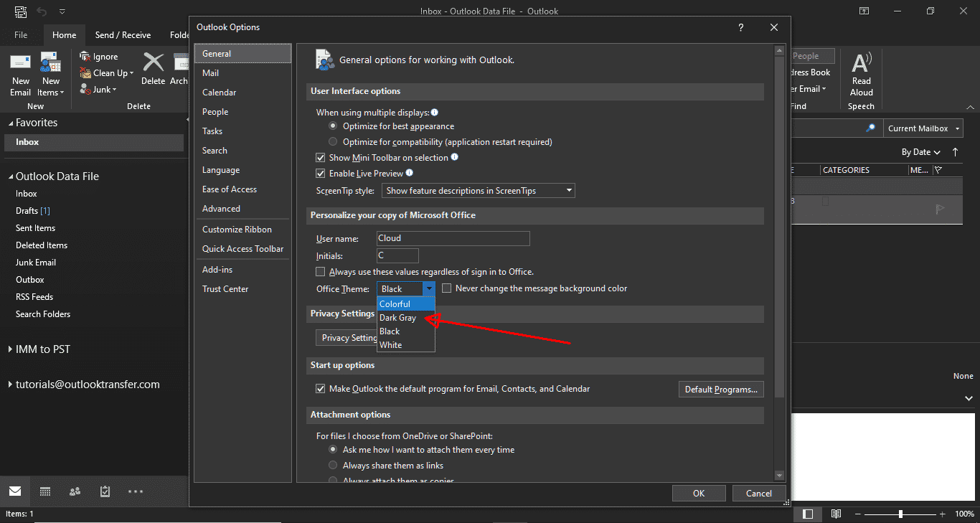Screen dimensions: 980x523
Task: Collapse the Outlook Data File tree
Action: point(11,177)
